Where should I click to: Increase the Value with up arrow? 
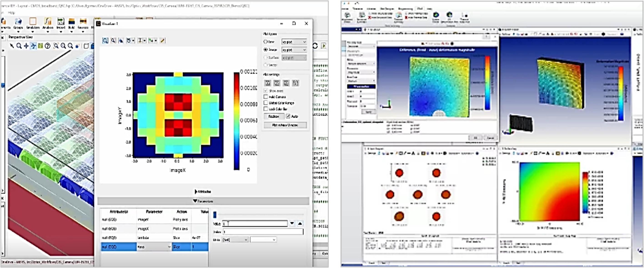click(x=300, y=223)
